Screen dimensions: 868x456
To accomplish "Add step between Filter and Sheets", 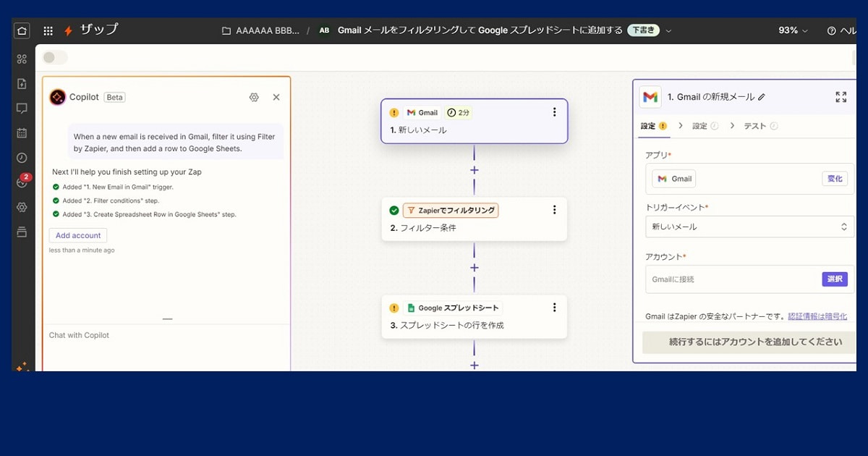I will tap(475, 268).
